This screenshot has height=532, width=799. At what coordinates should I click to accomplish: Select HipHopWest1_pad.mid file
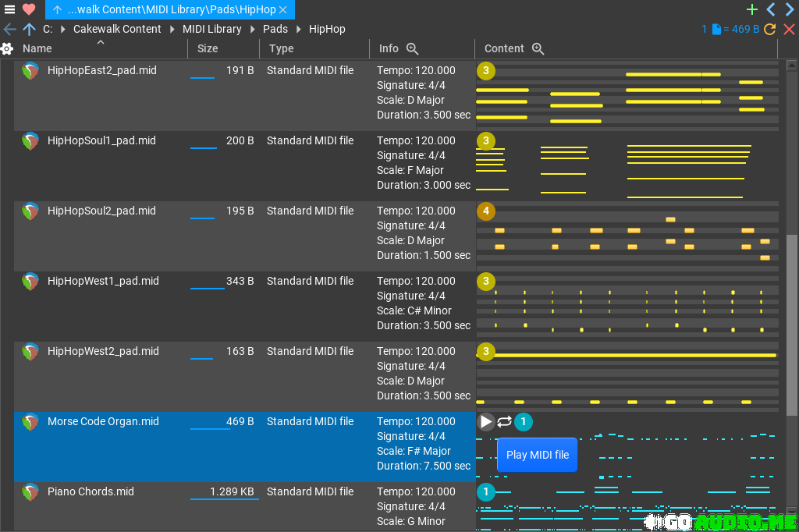point(103,282)
